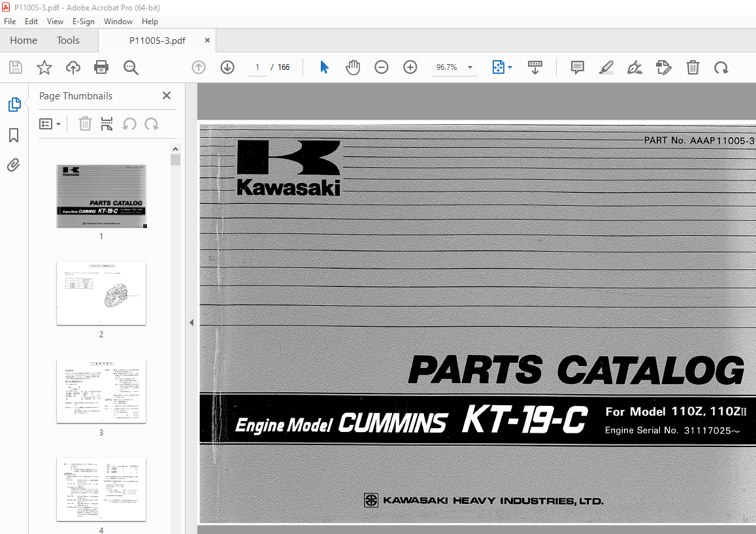
Task: Click the scrolling mode read icon
Action: click(x=534, y=67)
